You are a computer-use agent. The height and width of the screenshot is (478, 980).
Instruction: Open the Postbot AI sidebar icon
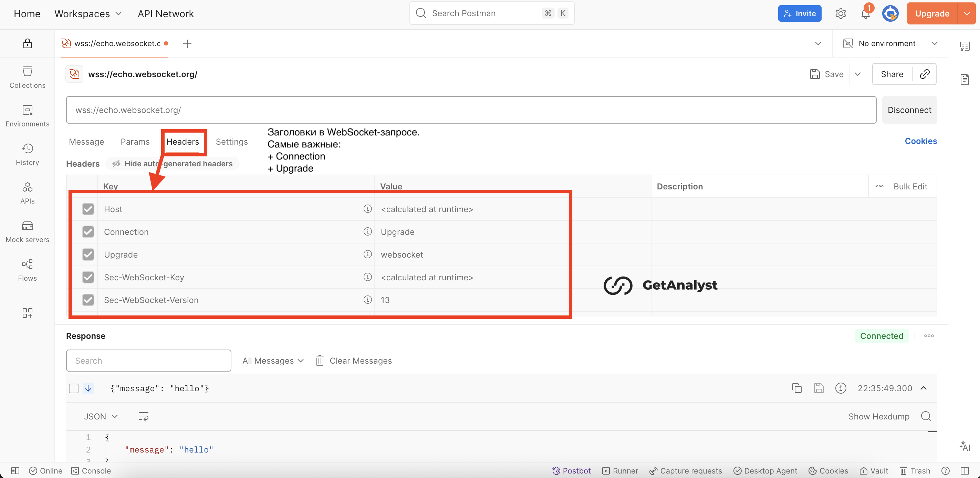(x=965, y=446)
